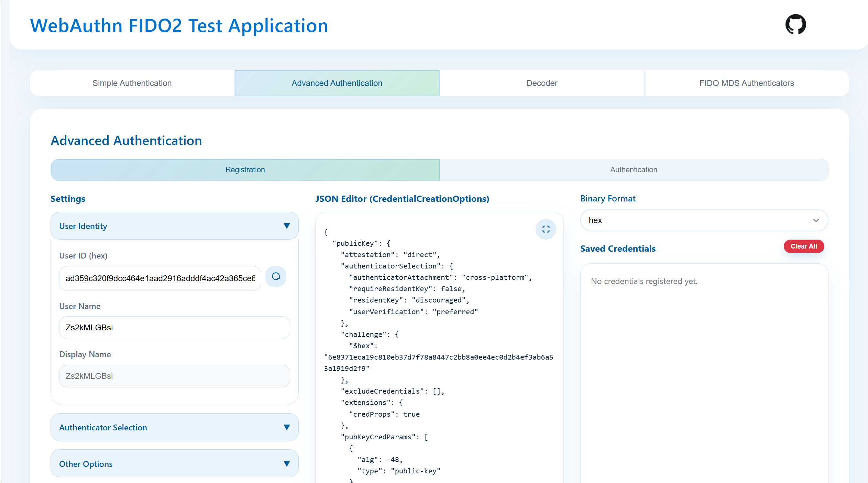Open the Decoder tab
Screen dimensions: 868x483
(541, 83)
